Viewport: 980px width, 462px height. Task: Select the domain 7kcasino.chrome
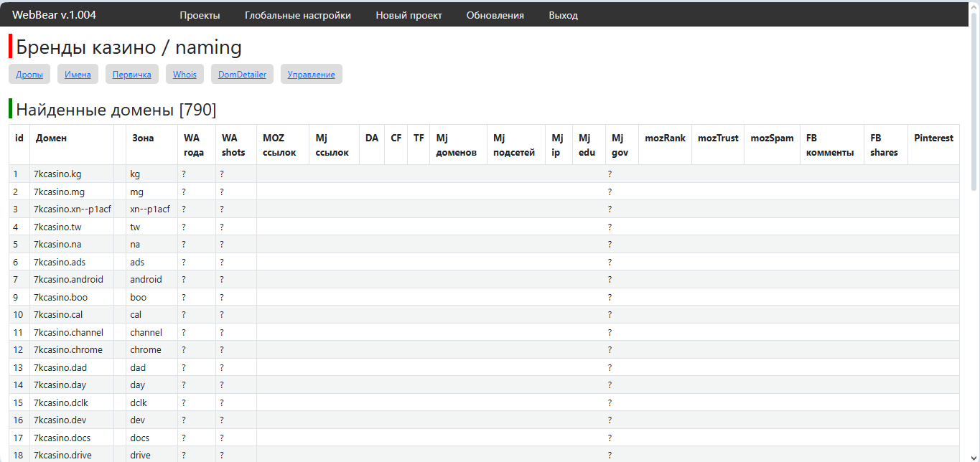[x=68, y=349]
